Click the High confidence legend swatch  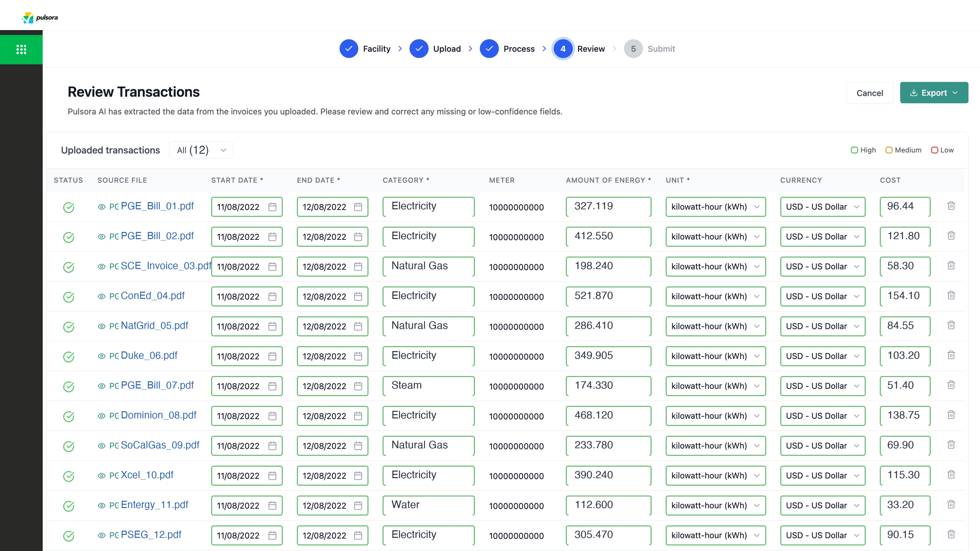(x=854, y=150)
